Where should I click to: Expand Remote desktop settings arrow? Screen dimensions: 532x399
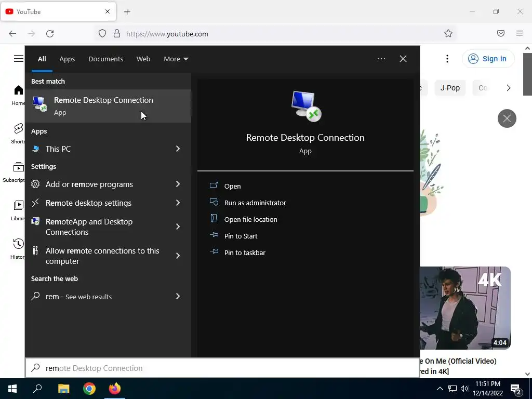(x=178, y=203)
